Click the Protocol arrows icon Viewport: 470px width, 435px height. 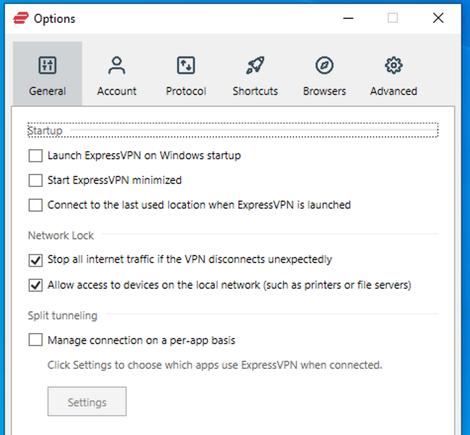[186, 65]
